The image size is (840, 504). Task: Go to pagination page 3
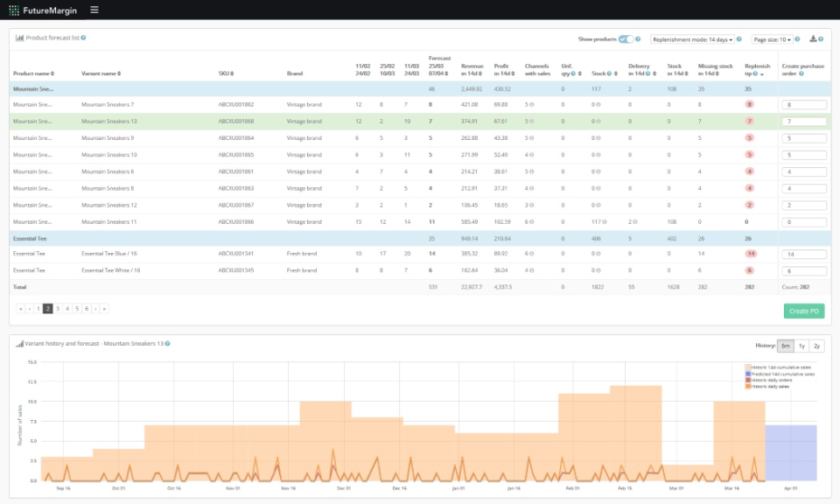point(58,309)
